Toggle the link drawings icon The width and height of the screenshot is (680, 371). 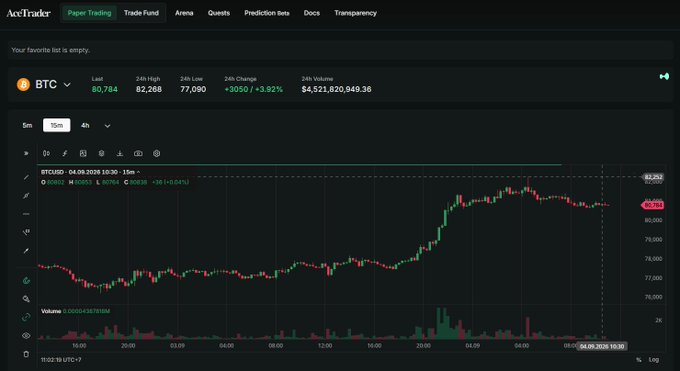(x=26, y=317)
